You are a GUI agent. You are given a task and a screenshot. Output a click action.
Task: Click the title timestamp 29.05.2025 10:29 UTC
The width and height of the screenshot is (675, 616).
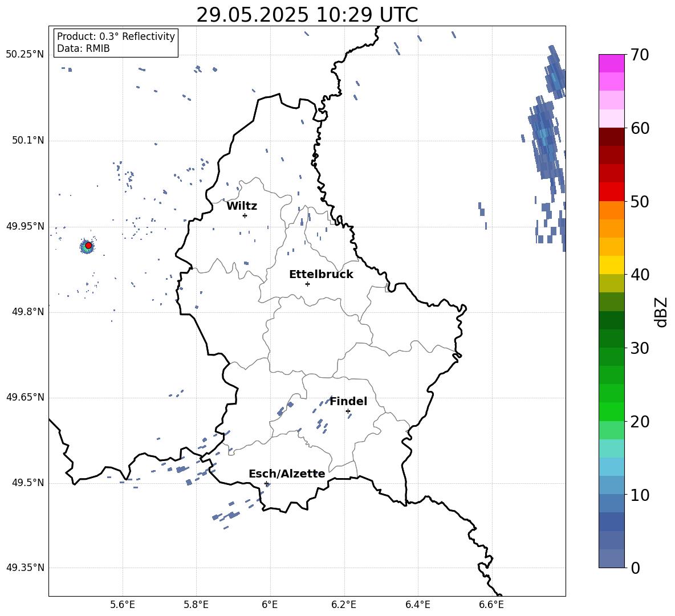307,15
